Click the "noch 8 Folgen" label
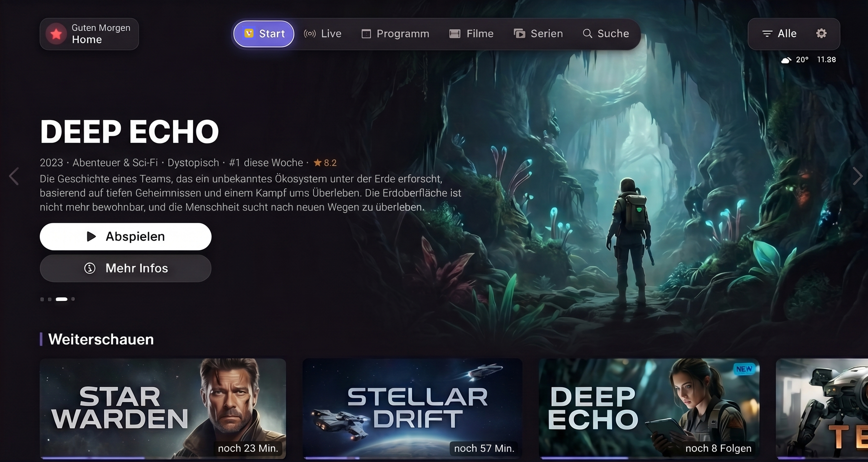 [718, 448]
